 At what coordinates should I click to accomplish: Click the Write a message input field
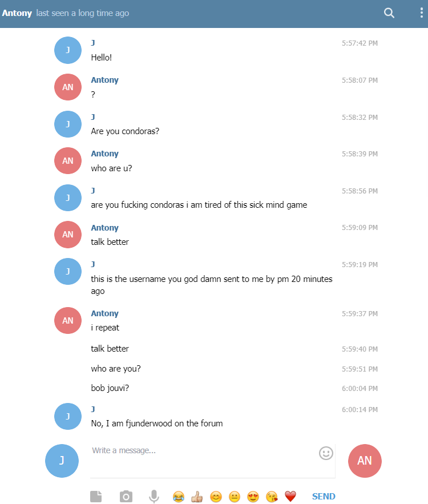204,460
